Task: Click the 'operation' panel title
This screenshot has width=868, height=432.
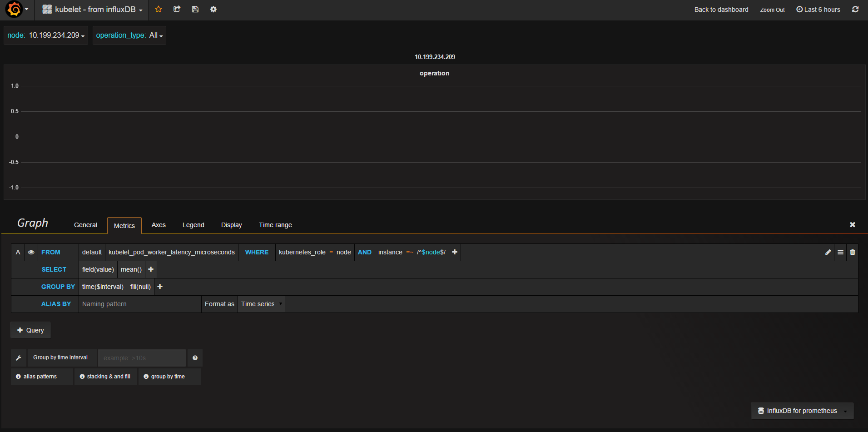Action: pos(434,73)
